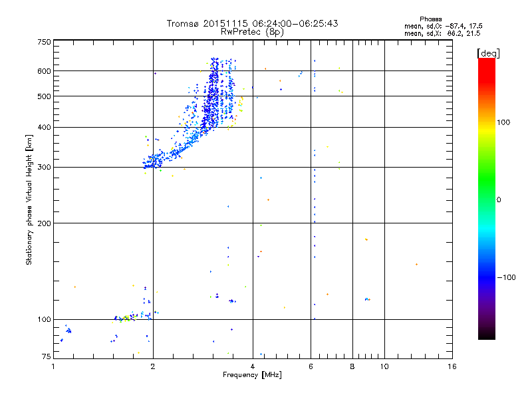Click the "10" frequency tick label

[x=384, y=366]
